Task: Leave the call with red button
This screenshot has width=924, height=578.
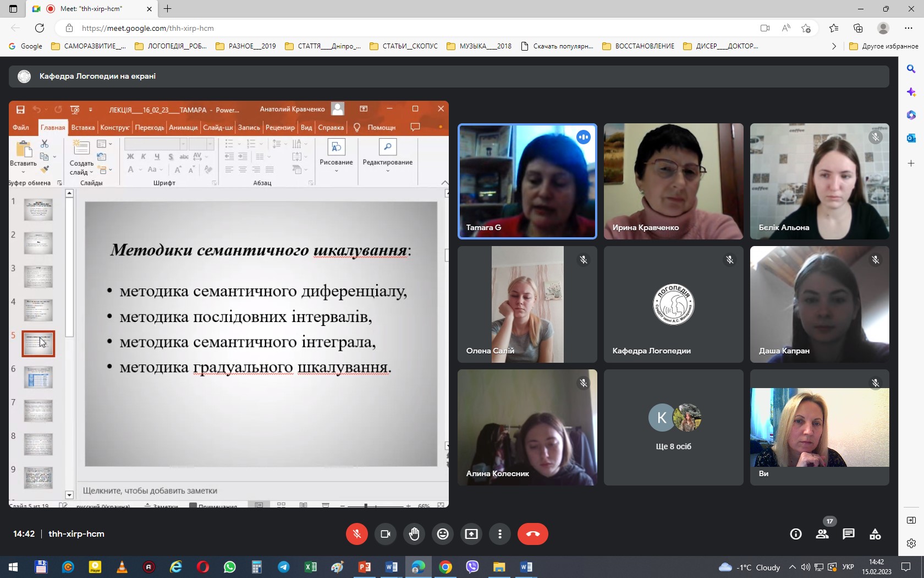Action: [x=532, y=534]
